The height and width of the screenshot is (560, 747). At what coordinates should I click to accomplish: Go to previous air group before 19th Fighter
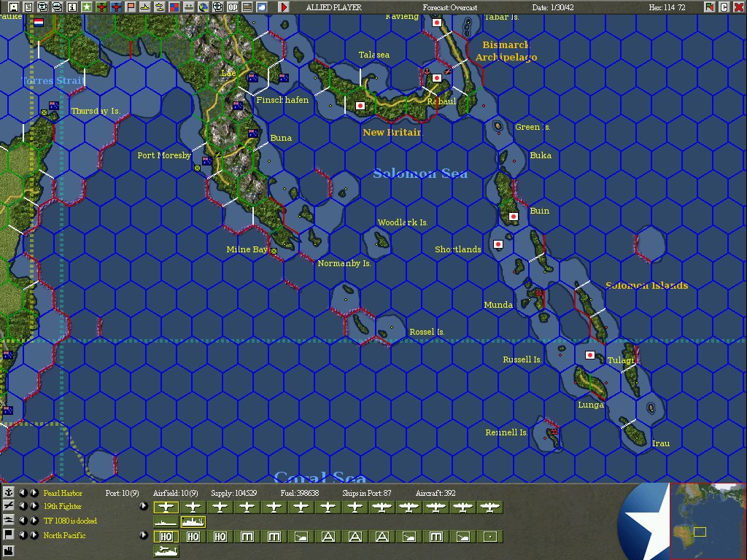click(23, 506)
